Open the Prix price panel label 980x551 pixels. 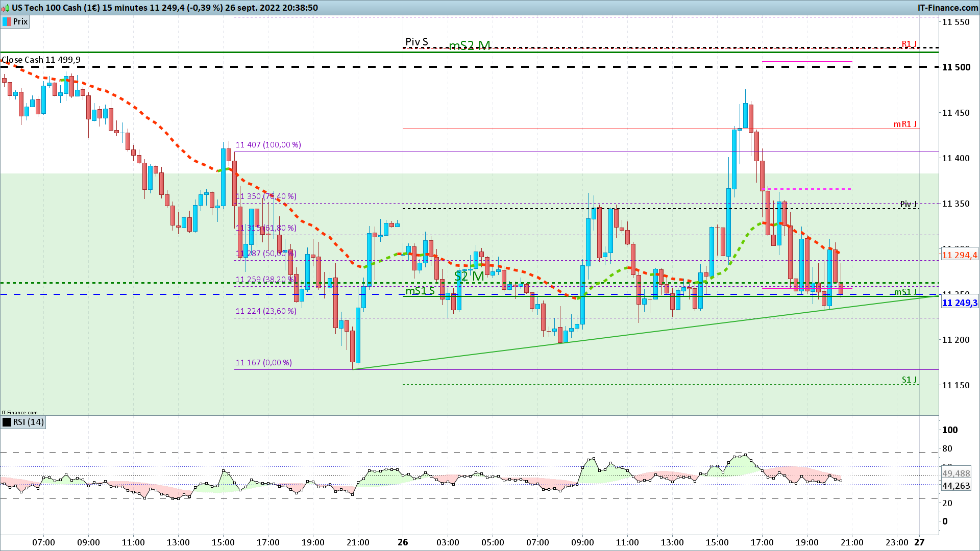coord(20,21)
